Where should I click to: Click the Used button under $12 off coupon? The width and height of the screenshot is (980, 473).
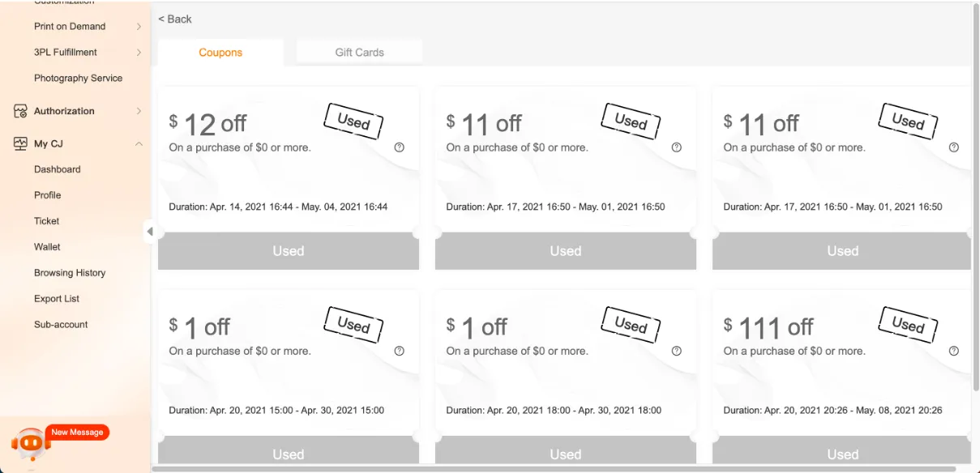click(288, 251)
